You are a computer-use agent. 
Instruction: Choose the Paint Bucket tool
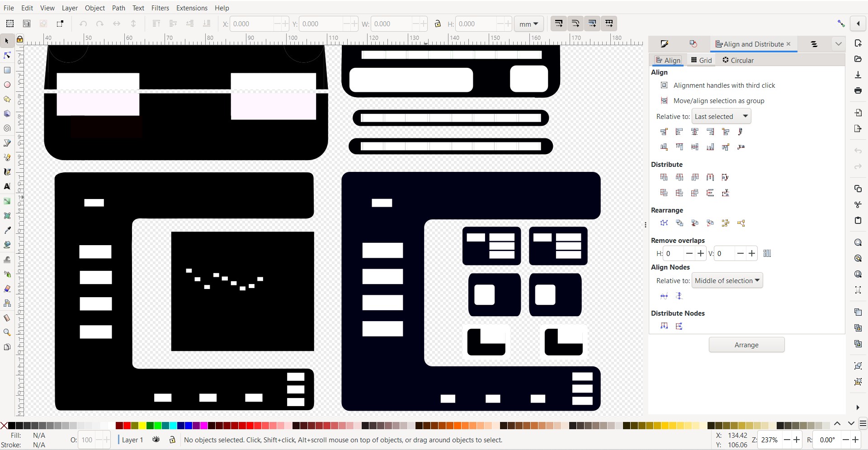coord(7,245)
